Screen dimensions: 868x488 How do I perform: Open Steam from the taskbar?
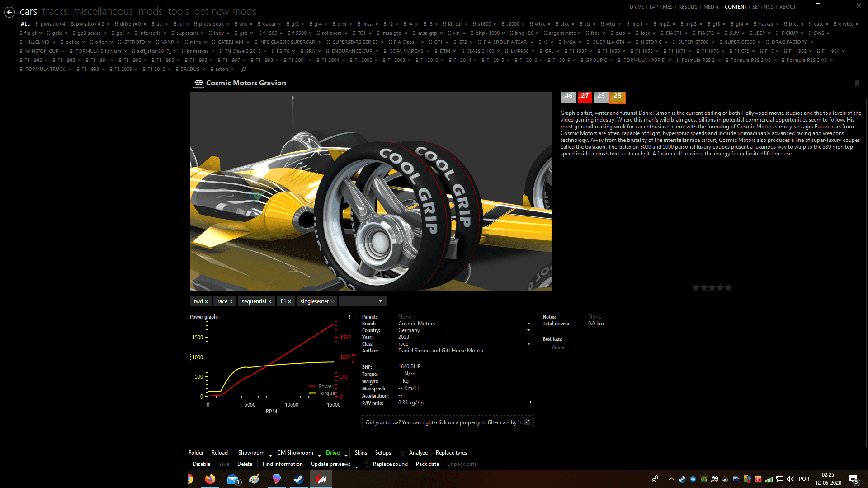click(x=298, y=479)
